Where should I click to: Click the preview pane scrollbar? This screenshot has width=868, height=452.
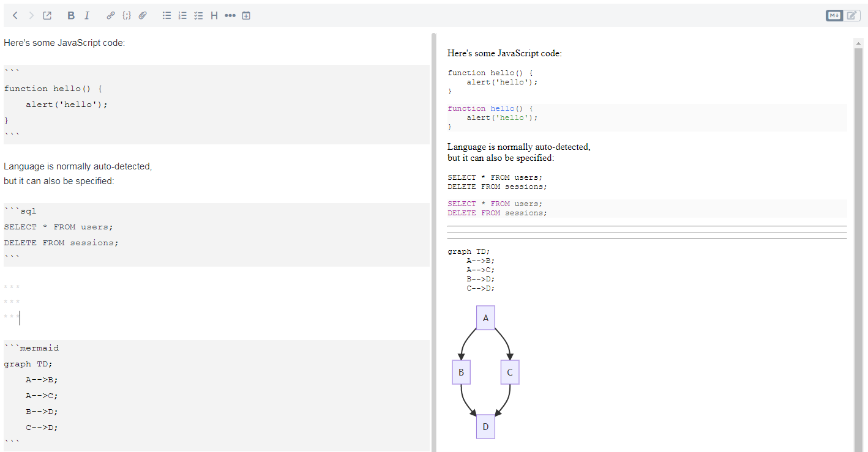point(859,183)
